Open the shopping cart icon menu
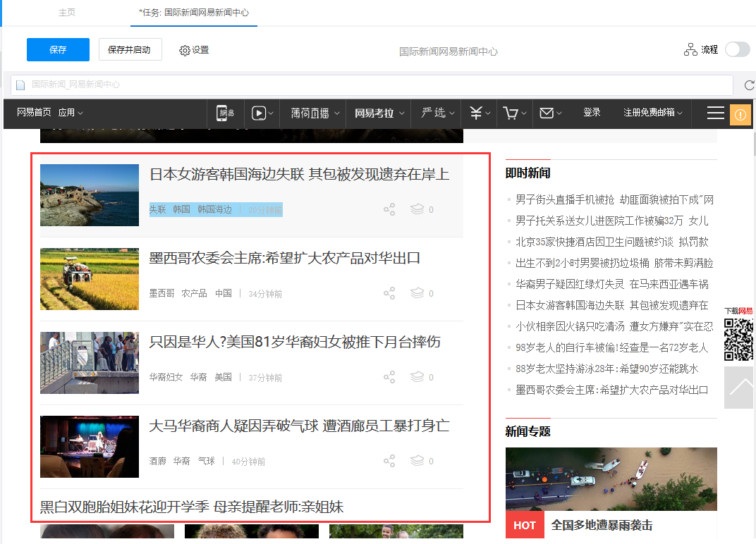The width and height of the screenshot is (756, 544). (x=514, y=113)
